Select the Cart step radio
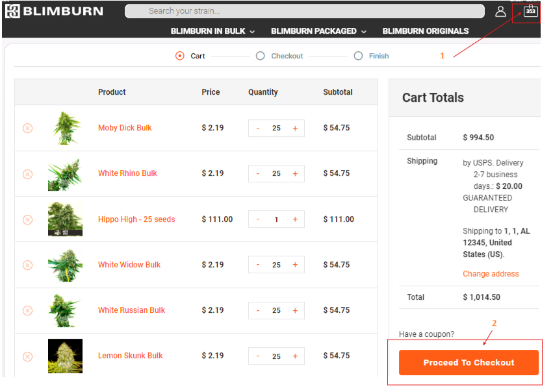 tap(180, 56)
